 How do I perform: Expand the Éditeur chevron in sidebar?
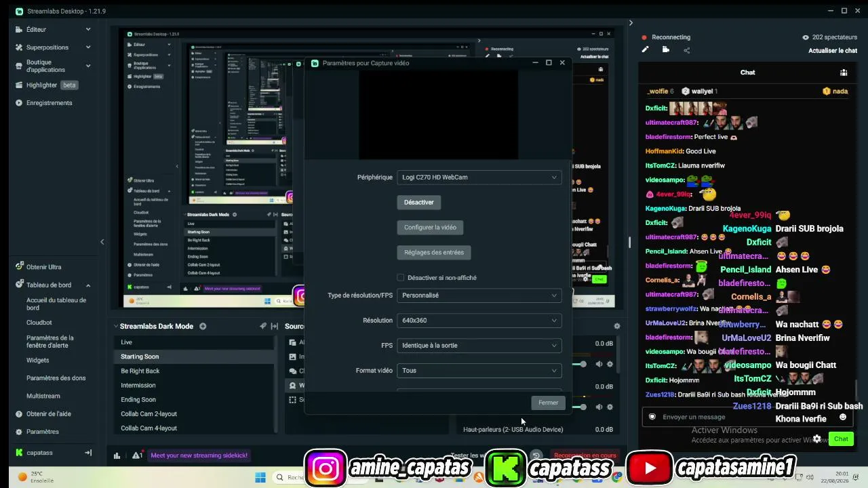pyautogui.click(x=88, y=29)
